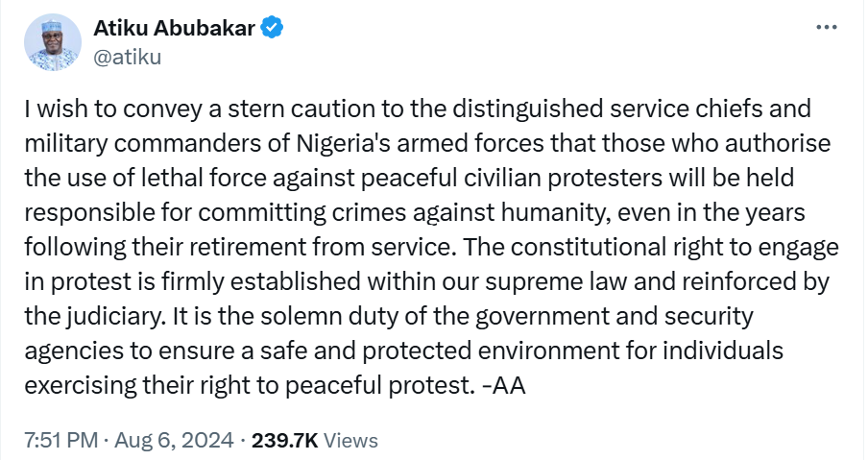Click the words 'government and security'
Image resolution: width=868 pixels, height=460 pixels.
point(614,317)
